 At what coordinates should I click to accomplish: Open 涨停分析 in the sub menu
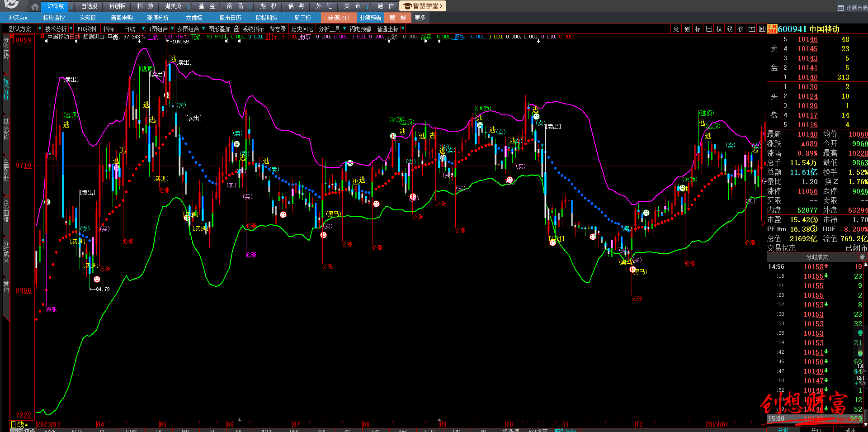point(158,18)
